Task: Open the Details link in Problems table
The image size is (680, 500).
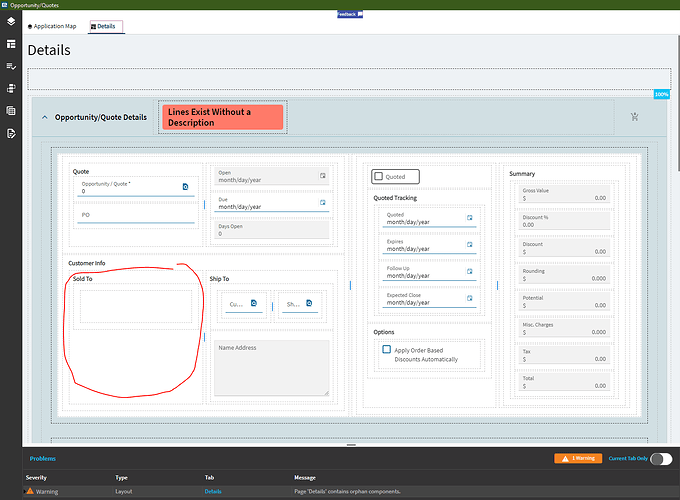Action: pos(213,491)
